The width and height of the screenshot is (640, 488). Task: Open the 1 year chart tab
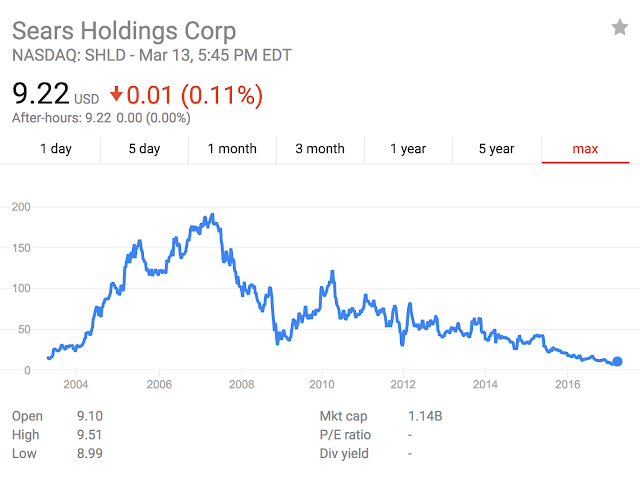408,149
